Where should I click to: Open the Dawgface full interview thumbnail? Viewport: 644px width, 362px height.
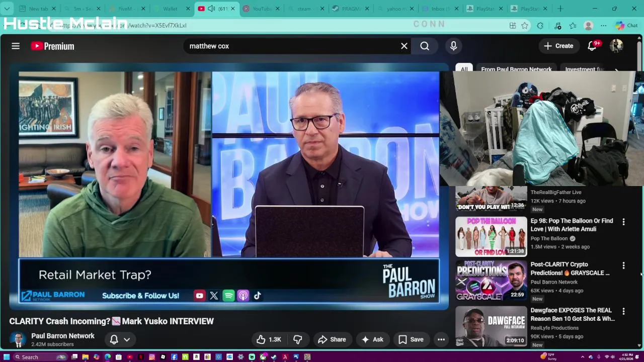tap(491, 326)
